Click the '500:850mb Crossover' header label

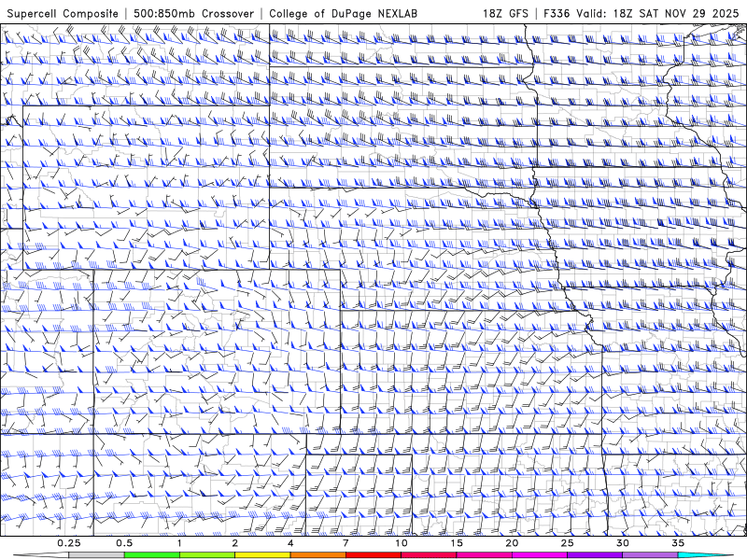194,13
